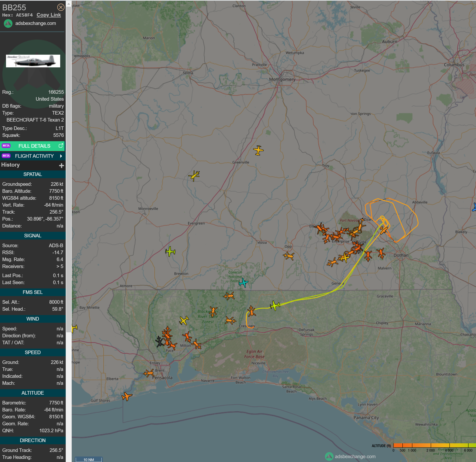Click the ALTITUDE section header
The image size is (476, 462).
(x=33, y=393)
